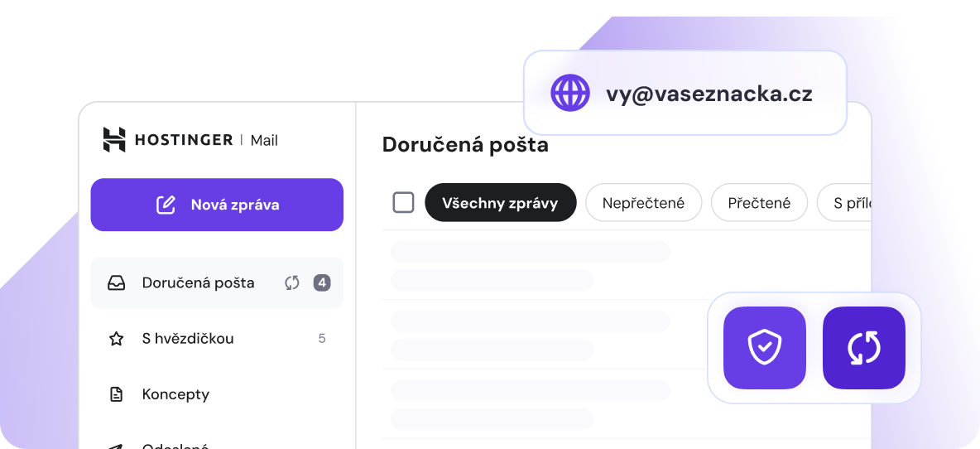980x449 pixels.
Task: Select the Všechny zprávy filter
Action: tap(500, 203)
